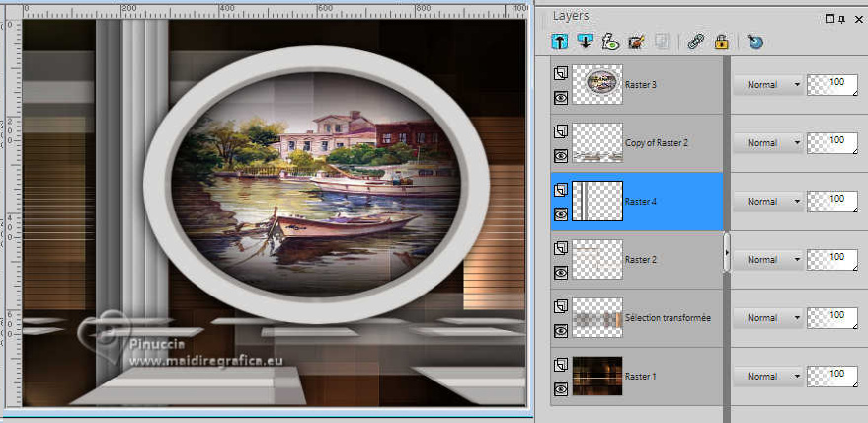Image resolution: width=868 pixels, height=423 pixels.
Task: Hide the Copy of Raster 2 layer
Action: coord(561,156)
